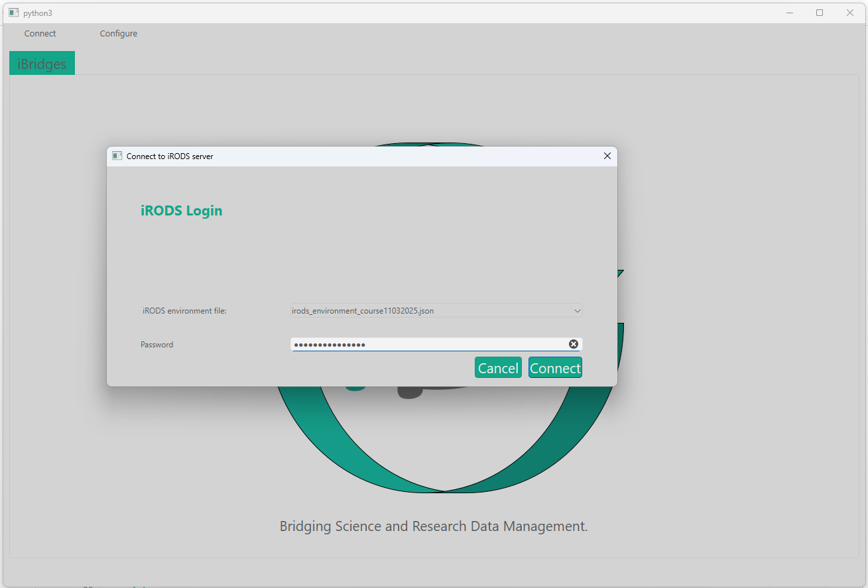Click the iRODS Login heading
Screen dimensions: 868x588
pyautogui.click(x=182, y=211)
